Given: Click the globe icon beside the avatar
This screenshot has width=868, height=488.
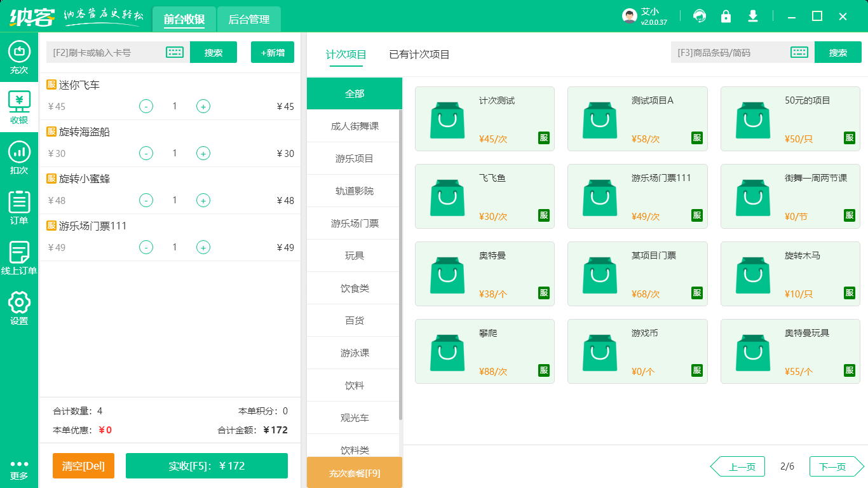Looking at the screenshot, I should [699, 15].
